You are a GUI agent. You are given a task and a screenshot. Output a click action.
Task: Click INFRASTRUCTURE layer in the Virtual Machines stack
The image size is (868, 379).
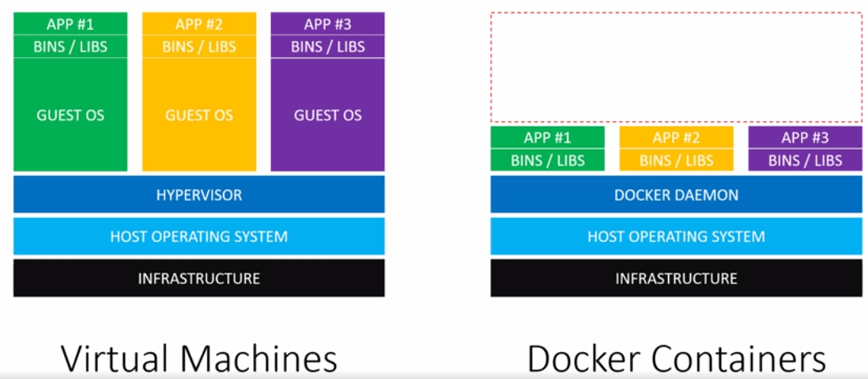pyautogui.click(x=199, y=278)
